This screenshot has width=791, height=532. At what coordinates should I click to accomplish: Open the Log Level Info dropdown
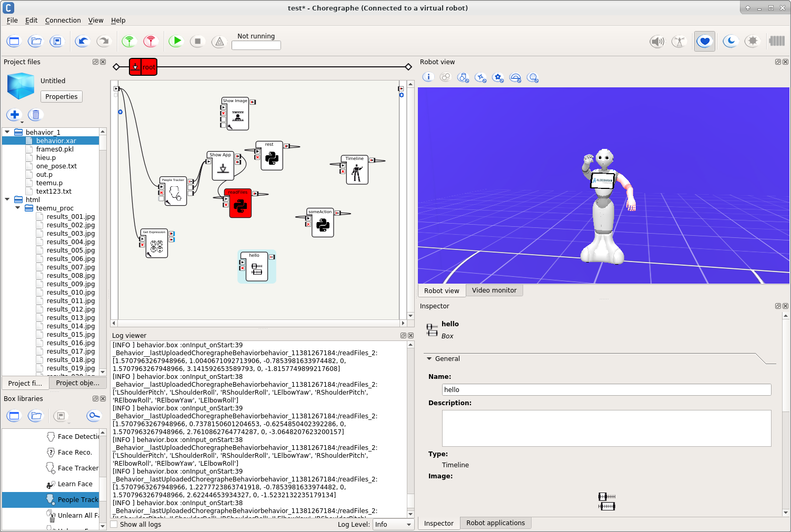pos(393,524)
